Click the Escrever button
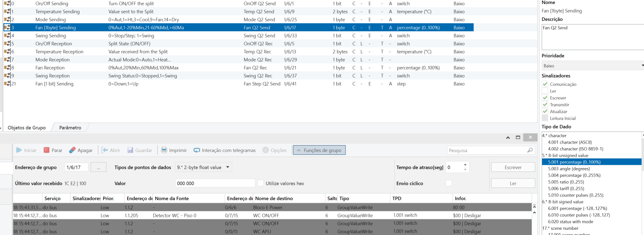The width and height of the screenshot is (644, 235). coord(513,167)
